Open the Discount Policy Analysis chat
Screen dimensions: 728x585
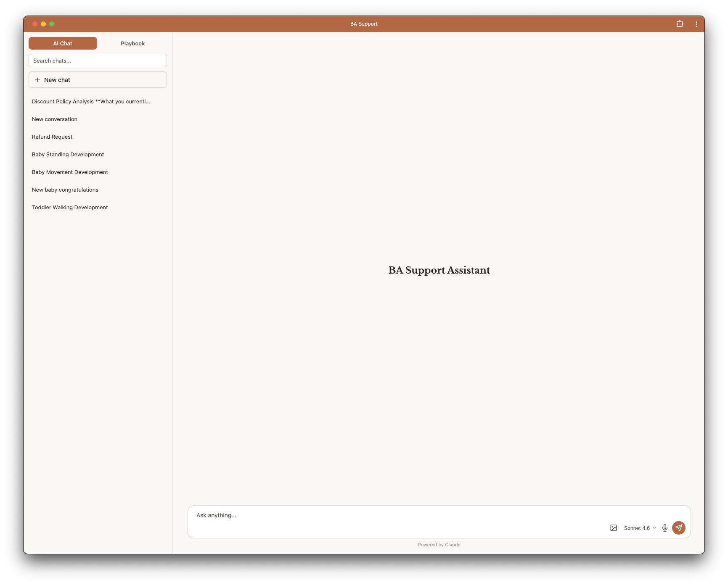(x=91, y=101)
